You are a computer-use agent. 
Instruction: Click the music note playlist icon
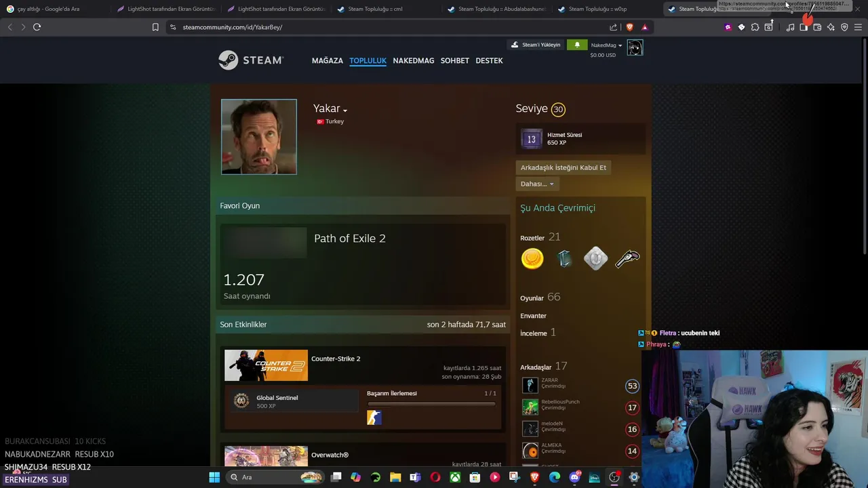pos(790,27)
